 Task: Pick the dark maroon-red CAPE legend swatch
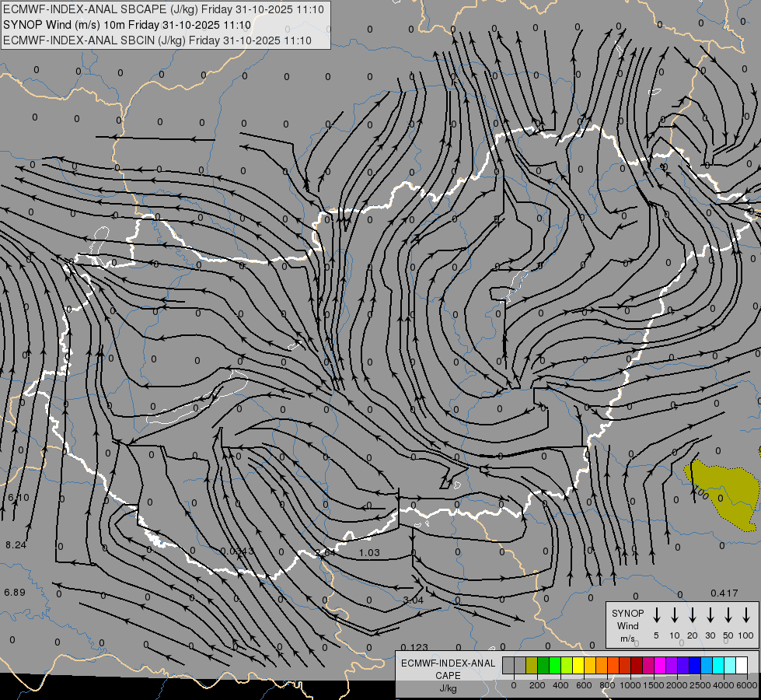click(637, 665)
